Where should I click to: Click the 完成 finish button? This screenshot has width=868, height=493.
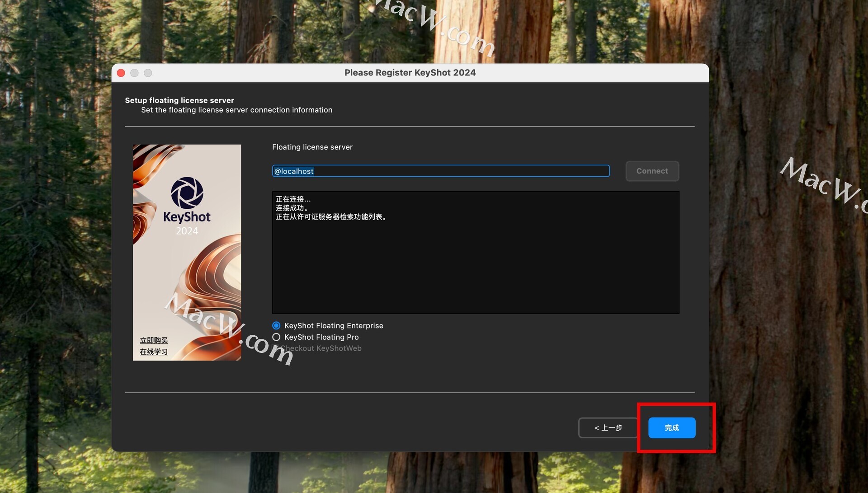coord(671,427)
